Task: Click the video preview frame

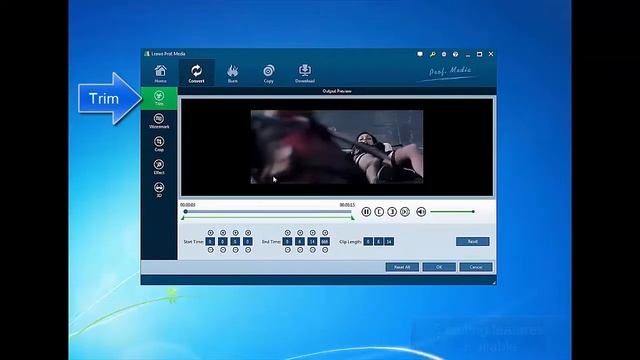Action: tap(337, 147)
